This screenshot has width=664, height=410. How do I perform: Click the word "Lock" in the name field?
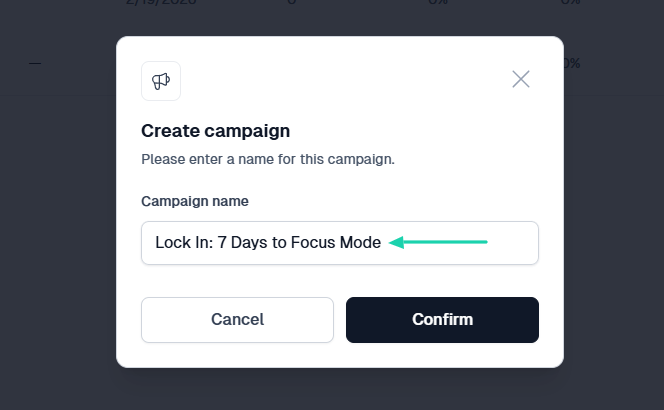coord(167,242)
